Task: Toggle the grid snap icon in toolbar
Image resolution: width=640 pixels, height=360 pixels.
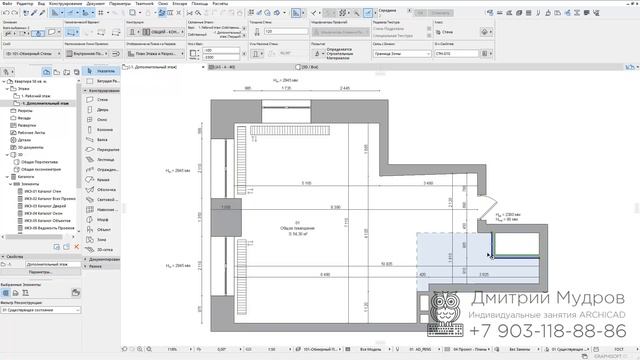Action: coord(101,13)
